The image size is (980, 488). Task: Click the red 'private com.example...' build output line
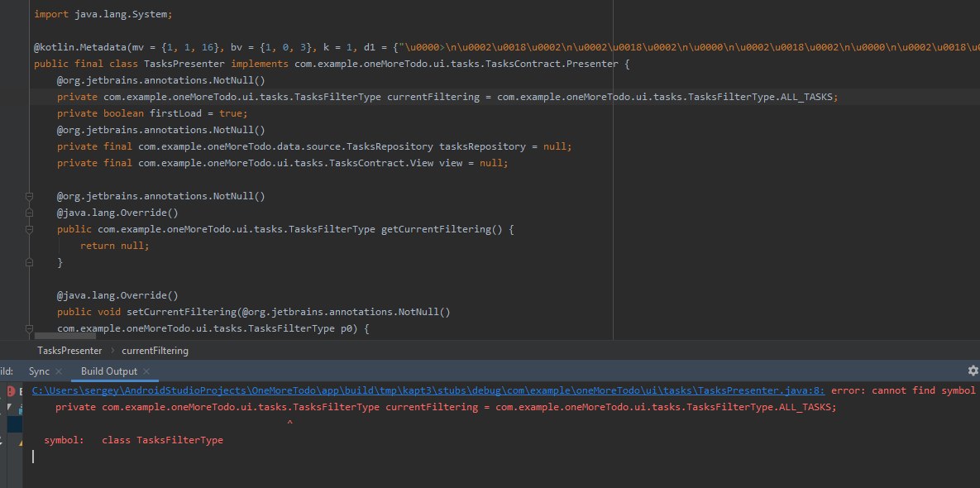[x=446, y=407]
